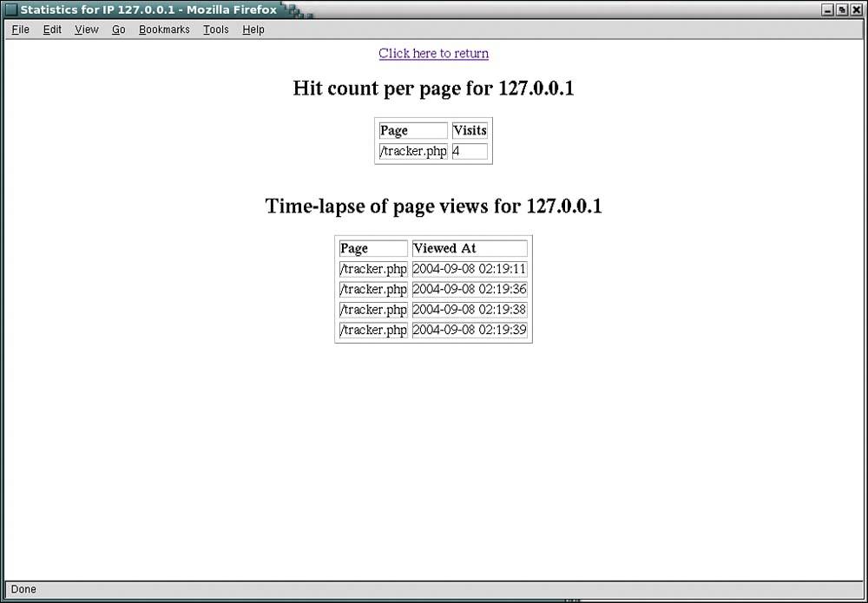Viewport: 868px width, 603px height.
Task: Open the Edit menu
Action: coord(51,29)
